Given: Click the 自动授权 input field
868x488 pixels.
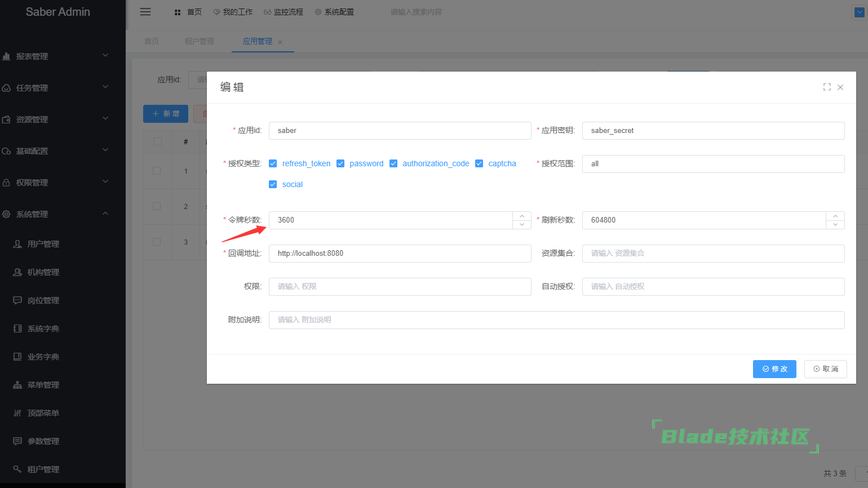Looking at the screenshot, I should tap(714, 287).
